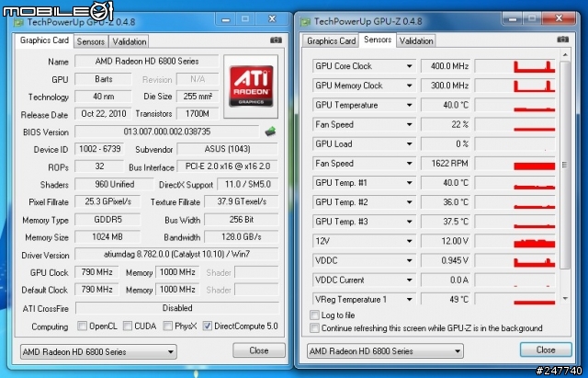Open the GPU Temp. #3 dropdown
This screenshot has width=588, height=378.
(x=410, y=222)
